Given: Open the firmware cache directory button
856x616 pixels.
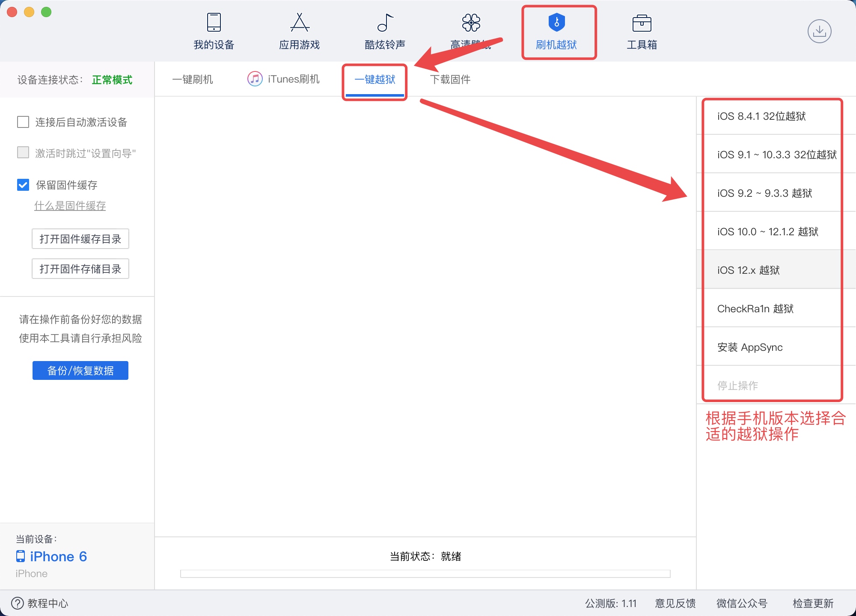Looking at the screenshot, I should pyautogui.click(x=80, y=239).
